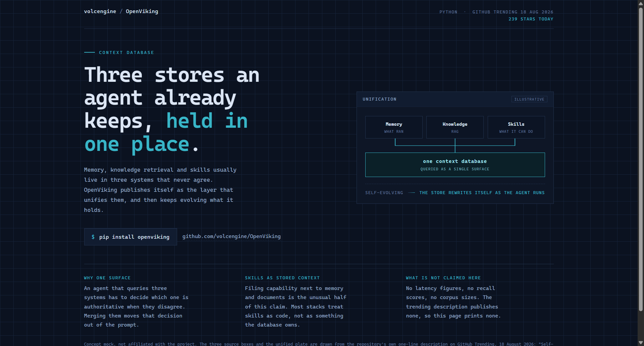Viewport: 644px width, 346px height.
Task: Click the OpenViking repository name in header
Action: [x=142, y=11]
